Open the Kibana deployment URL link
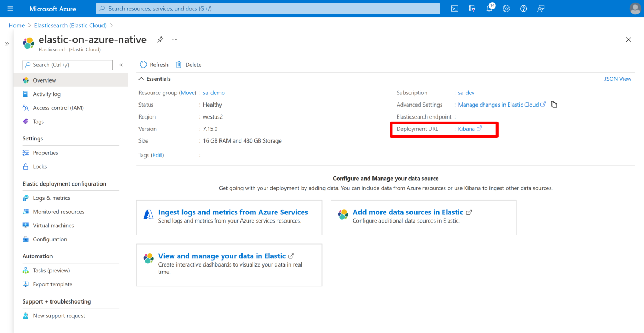The height and width of the screenshot is (333, 644). 466,129
